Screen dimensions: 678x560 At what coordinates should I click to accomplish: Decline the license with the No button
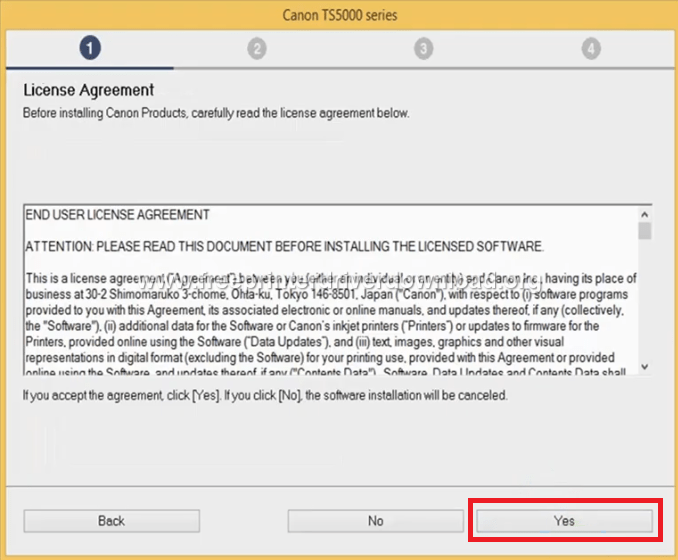point(375,521)
